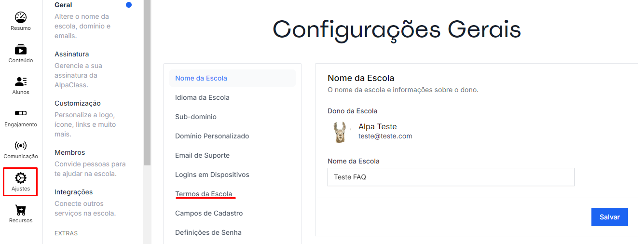Viewport: 644px width, 244px height.
Task: Open Comunicação broadcast icon
Action: click(x=21, y=146)
